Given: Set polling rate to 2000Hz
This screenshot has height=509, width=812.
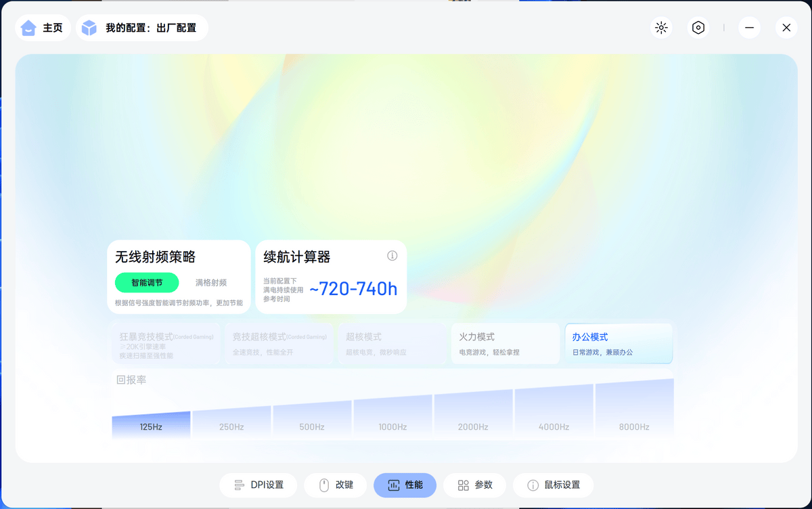Looking at the screenshot, I should [473, 415].
